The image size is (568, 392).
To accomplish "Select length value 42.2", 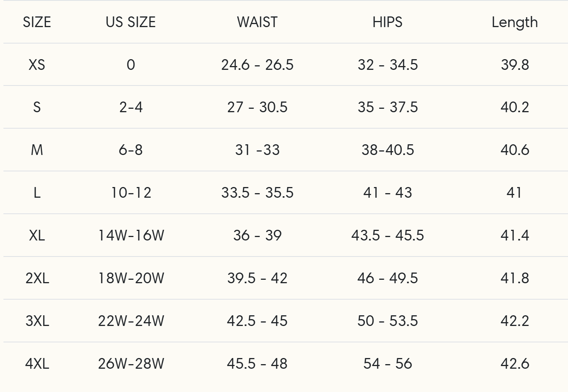I will (515, 321).
